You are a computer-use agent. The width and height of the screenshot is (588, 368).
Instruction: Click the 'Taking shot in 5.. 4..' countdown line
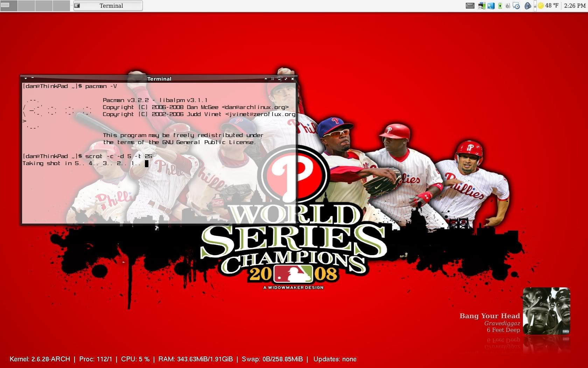pos(82,163)
